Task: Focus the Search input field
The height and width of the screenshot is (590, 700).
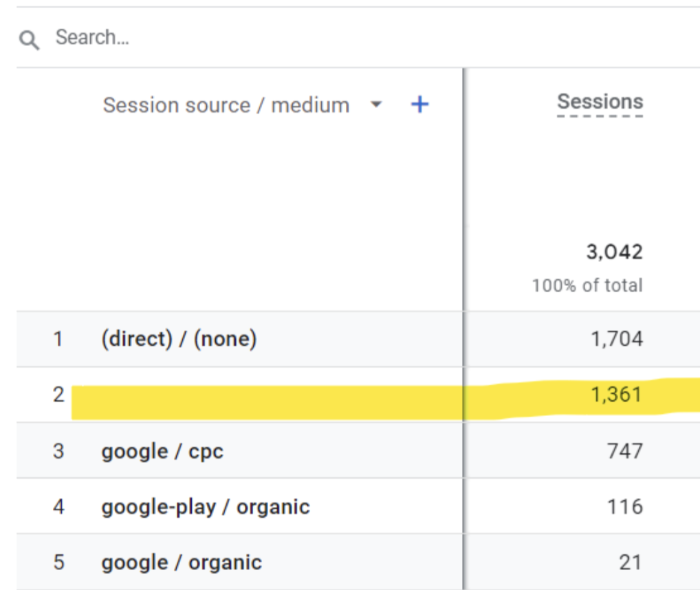Action: pos(357,38)
